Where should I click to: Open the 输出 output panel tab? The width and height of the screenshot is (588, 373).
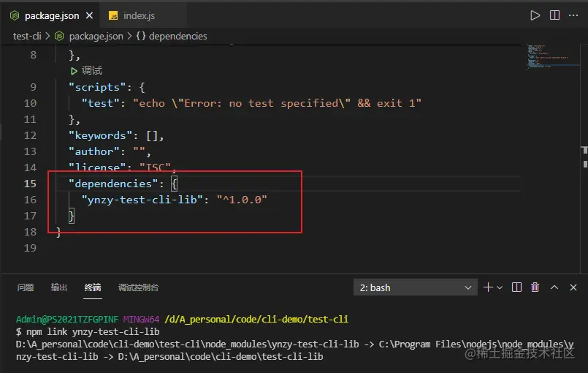pos(59,287)
